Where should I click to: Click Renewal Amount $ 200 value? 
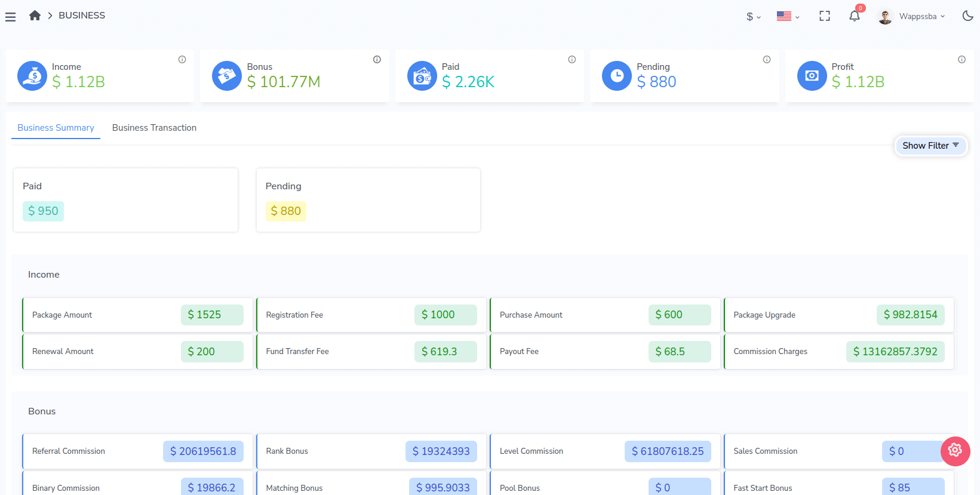pyautogui.click(x=212, y=352)
